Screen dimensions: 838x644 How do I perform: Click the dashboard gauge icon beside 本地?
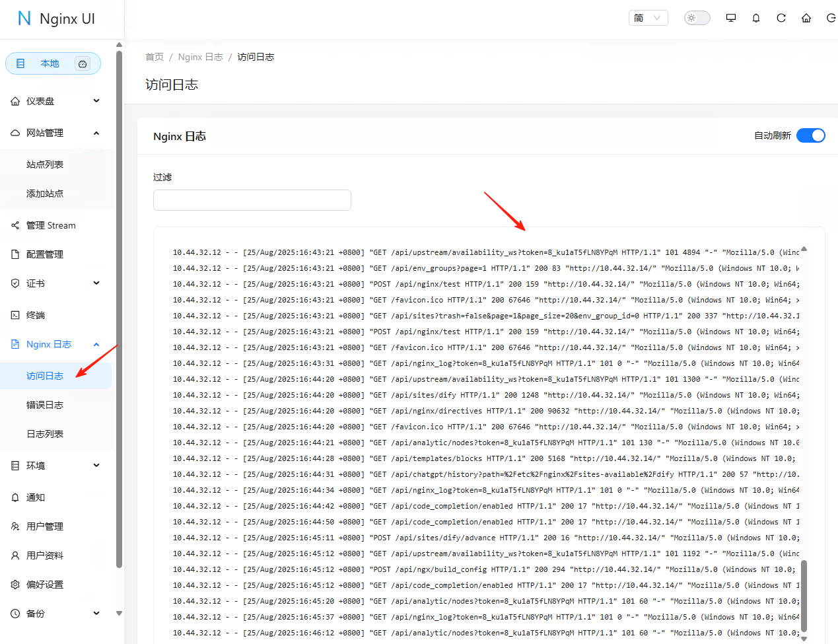pos(83,64)
